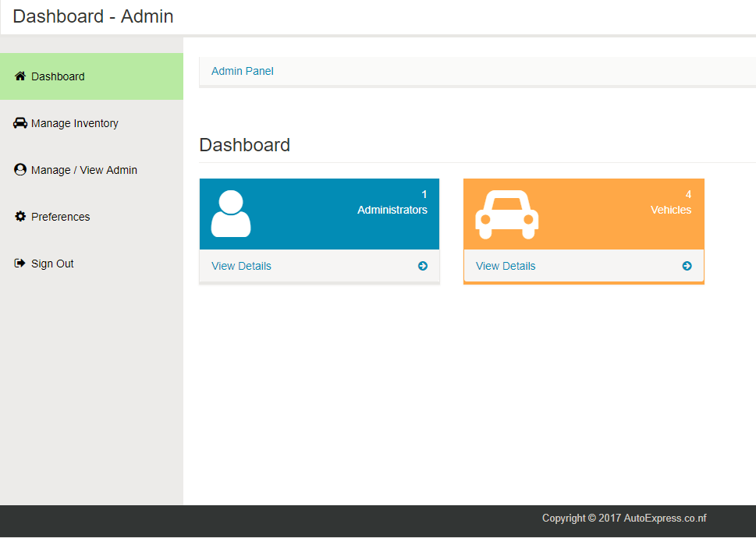Click the Administrators count of 1
This screenshot has height=538, width=756.
coord(424,194)
